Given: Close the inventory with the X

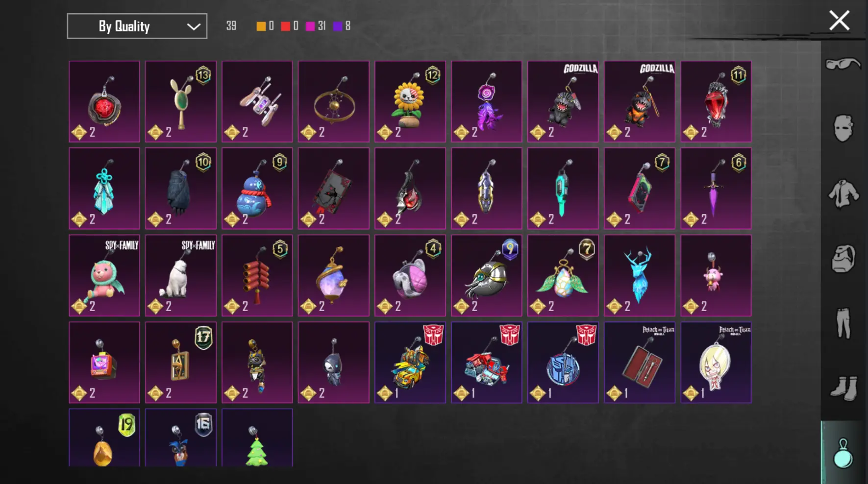Looking at the screenshot, I should pos(839,21).
